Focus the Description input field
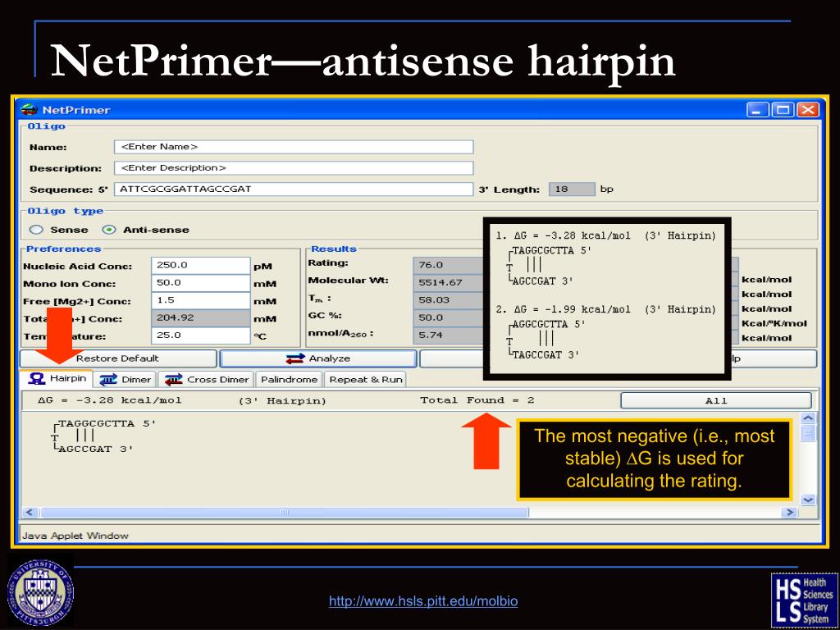This screenshot has height=630, width=840. pos(294,168)
